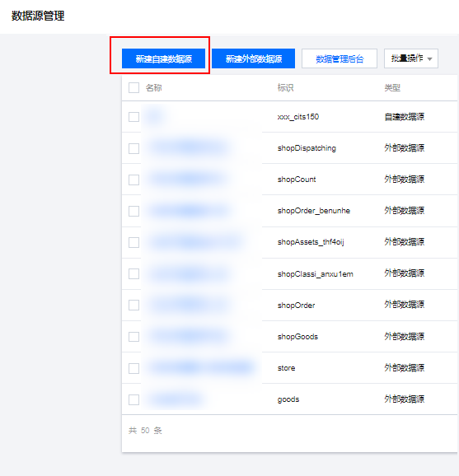Image resolution: width=459 pixels, height=476 pixels.
Task: Check the box for the xxx_cits150 row
Action: pyautogui.click(x=133, y=117)
